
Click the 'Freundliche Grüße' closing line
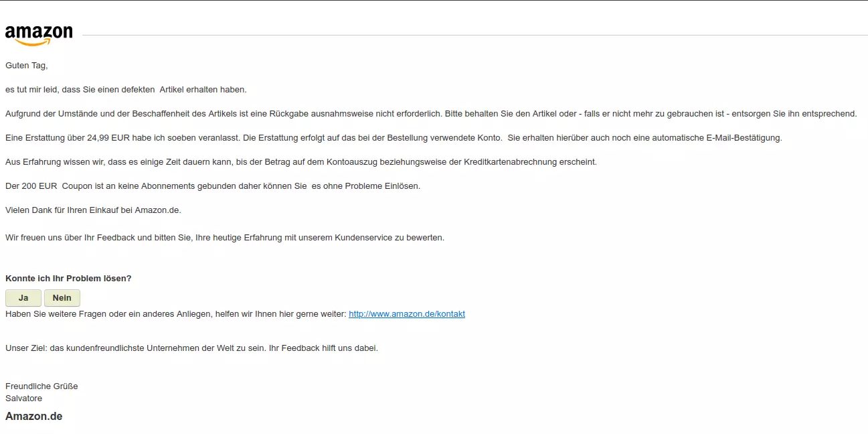click(x=41, y=386)
